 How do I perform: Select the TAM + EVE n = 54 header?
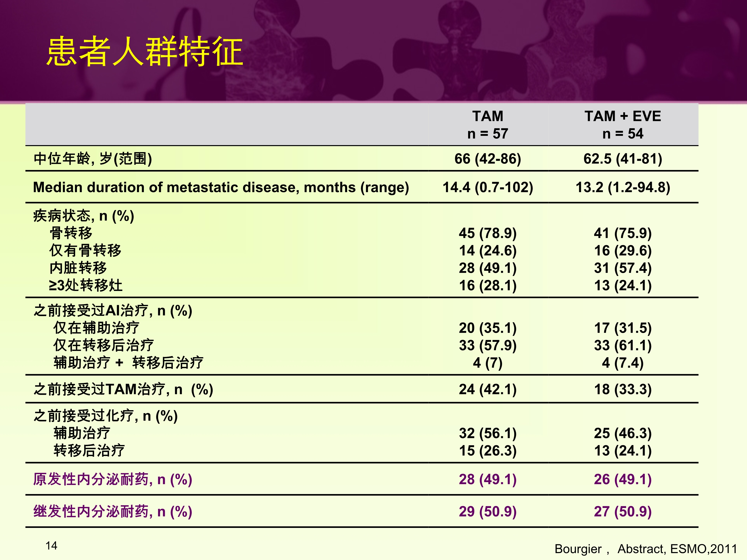tap(623, 125)
